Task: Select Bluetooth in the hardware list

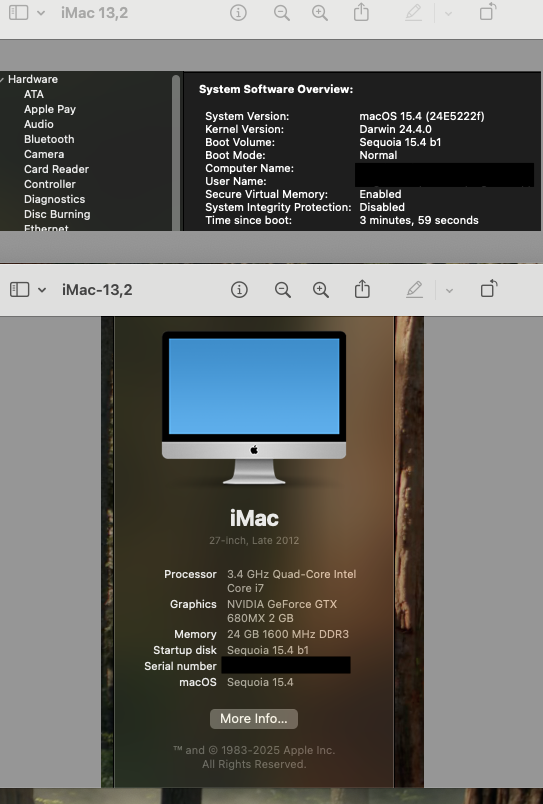Action: click(49, 139)
